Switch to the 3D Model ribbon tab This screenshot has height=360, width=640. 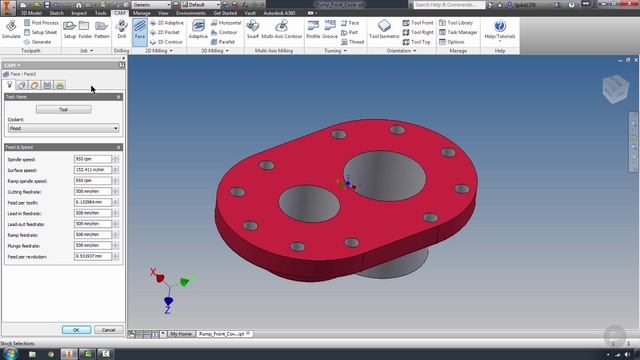click(31, 13)
